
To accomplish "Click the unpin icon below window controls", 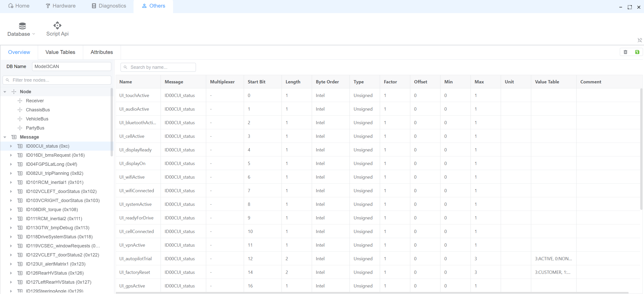I will (640, 40).
